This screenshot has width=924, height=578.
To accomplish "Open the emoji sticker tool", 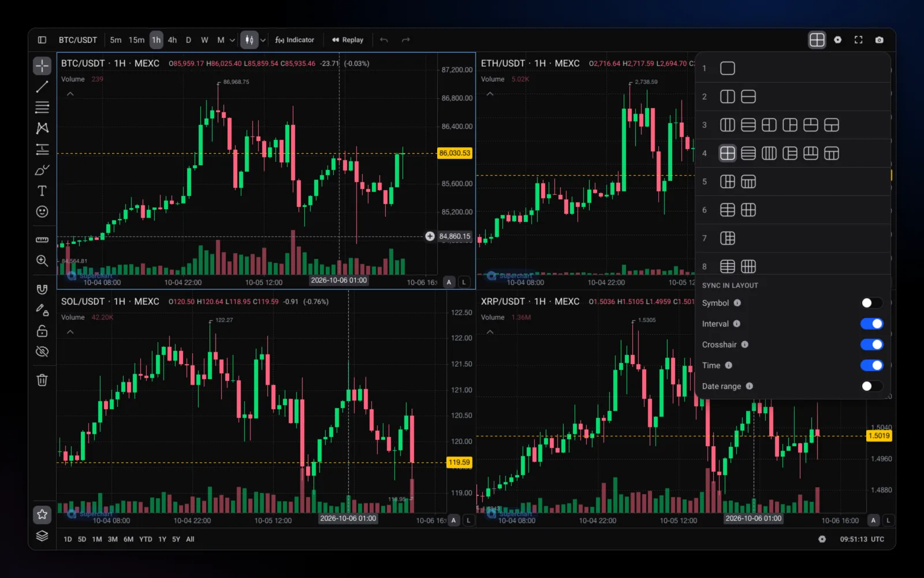I will pyautogui.click(x=42, y=212).
